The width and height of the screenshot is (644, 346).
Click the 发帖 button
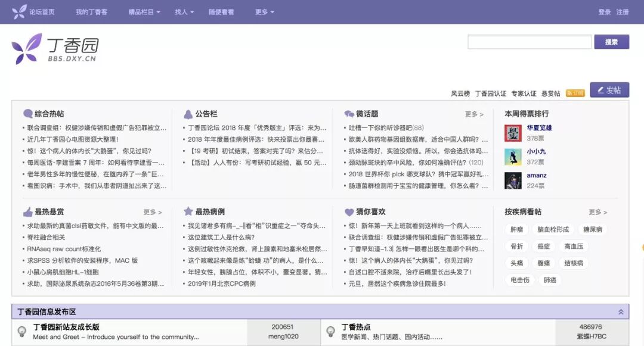(x=609, y=90)
